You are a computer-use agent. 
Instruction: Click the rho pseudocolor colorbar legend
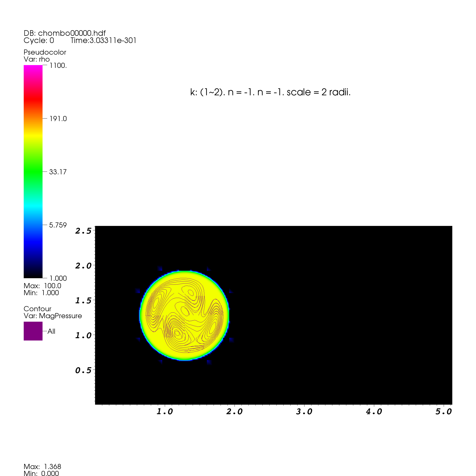[33, 172]
